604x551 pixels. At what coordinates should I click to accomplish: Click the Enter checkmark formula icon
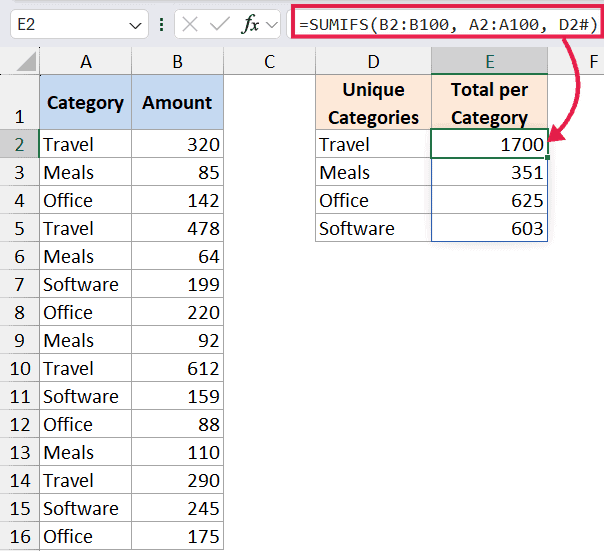coord(220,25)
